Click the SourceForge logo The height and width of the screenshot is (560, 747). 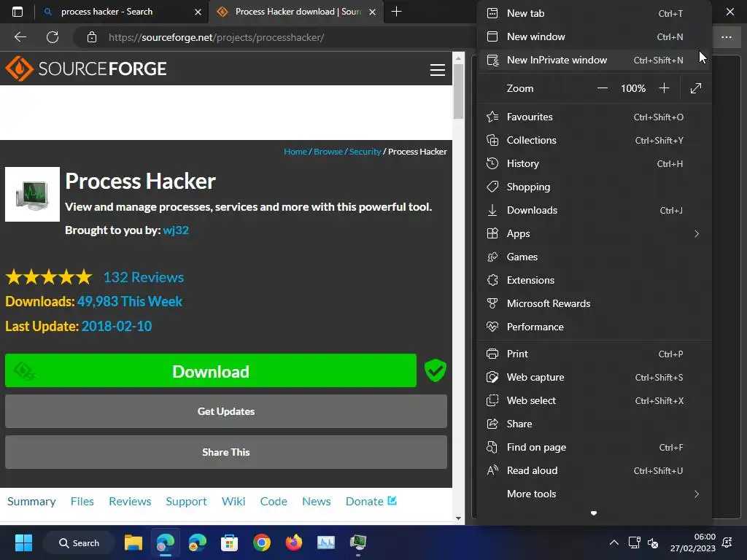click(x=86, y=69)
